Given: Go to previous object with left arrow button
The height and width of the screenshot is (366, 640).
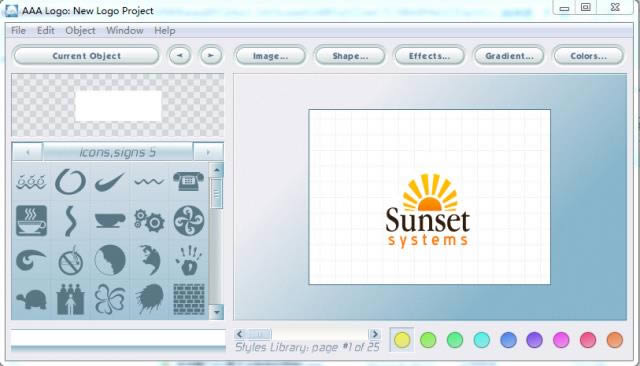Looking at the screenshot, I should (180, 55).
